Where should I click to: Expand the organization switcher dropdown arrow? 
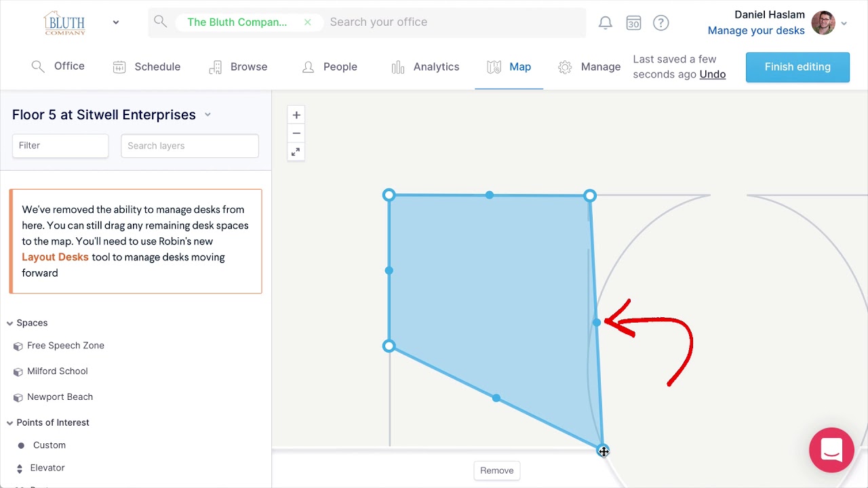[x=116, y=22]
